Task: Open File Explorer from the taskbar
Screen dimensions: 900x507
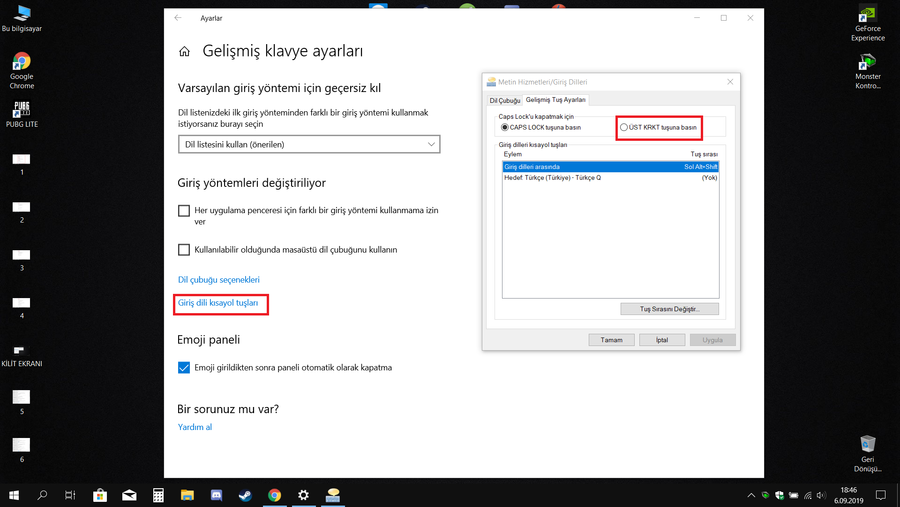Action: coord(187,495)
